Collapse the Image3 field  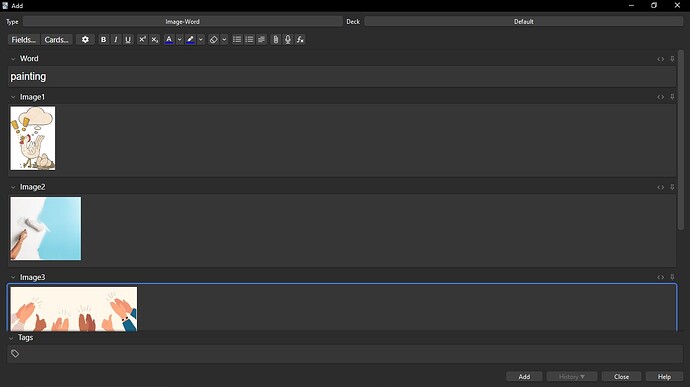[13, 277]
